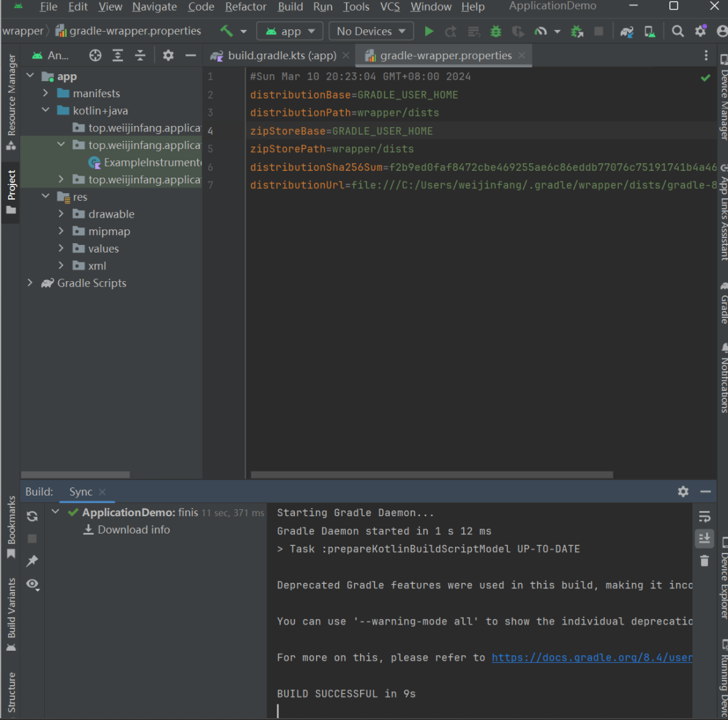Click the project tree horizontal scrollbar
This screenshot has height=720, width=728.
(75, 474)
